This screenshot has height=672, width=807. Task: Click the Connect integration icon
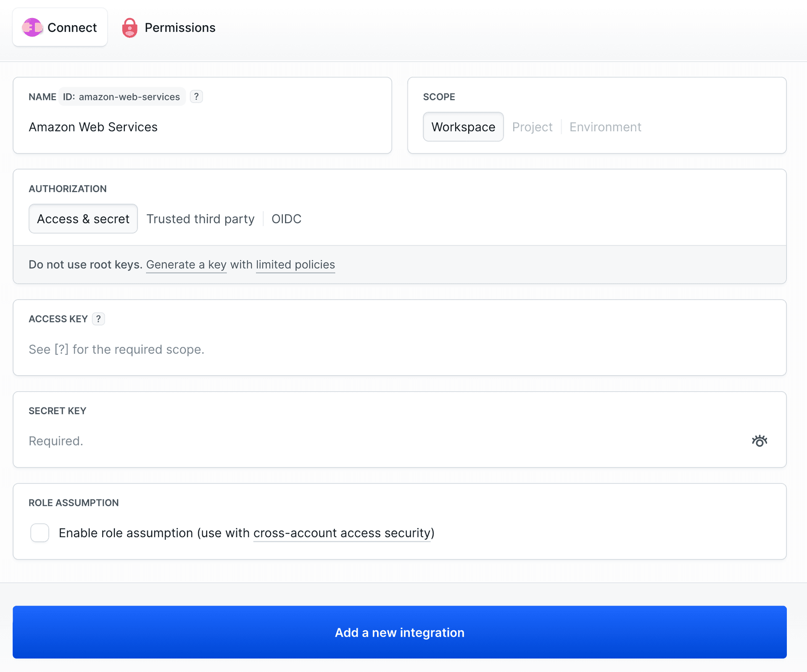32,27
